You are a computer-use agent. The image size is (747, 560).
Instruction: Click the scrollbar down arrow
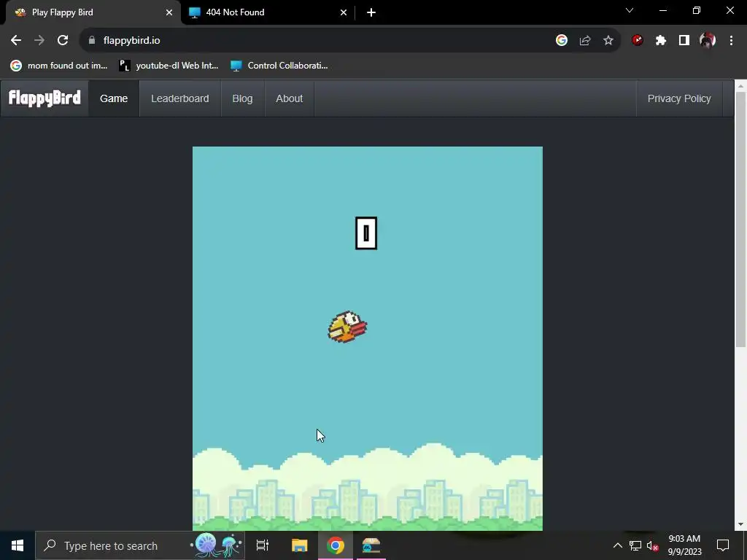click(x=740, y=524)
